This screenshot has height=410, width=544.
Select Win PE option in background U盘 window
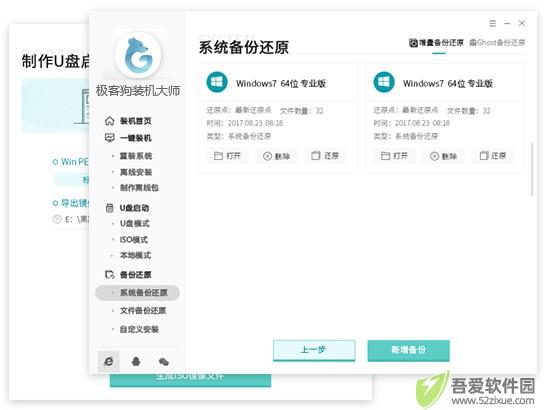(x=70, y=162)
